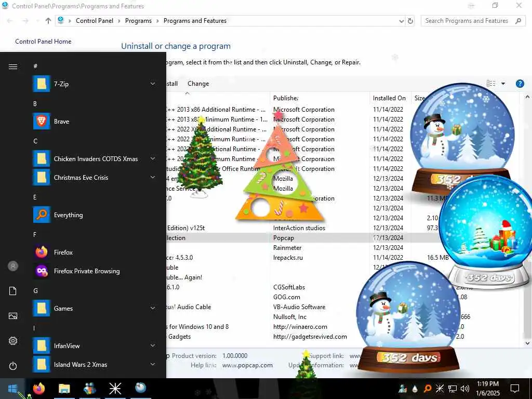Viewport: 532px width, 399px height.
Task: Open the view options dropdown arrow
Action: [x=503, y=84]
